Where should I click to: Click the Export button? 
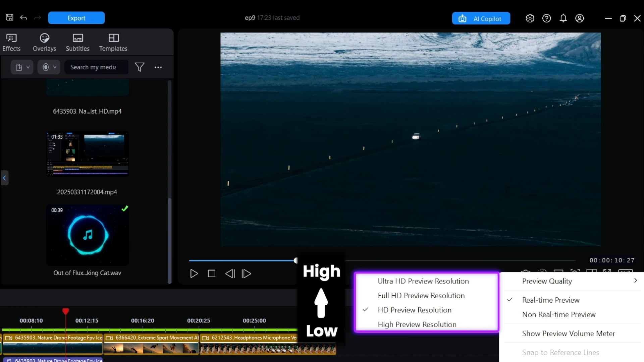pyautogui.click(x=76, y=18)
